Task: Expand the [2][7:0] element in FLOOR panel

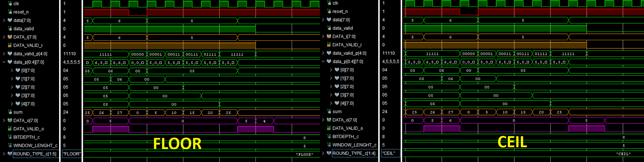Action: coord(12,87)
